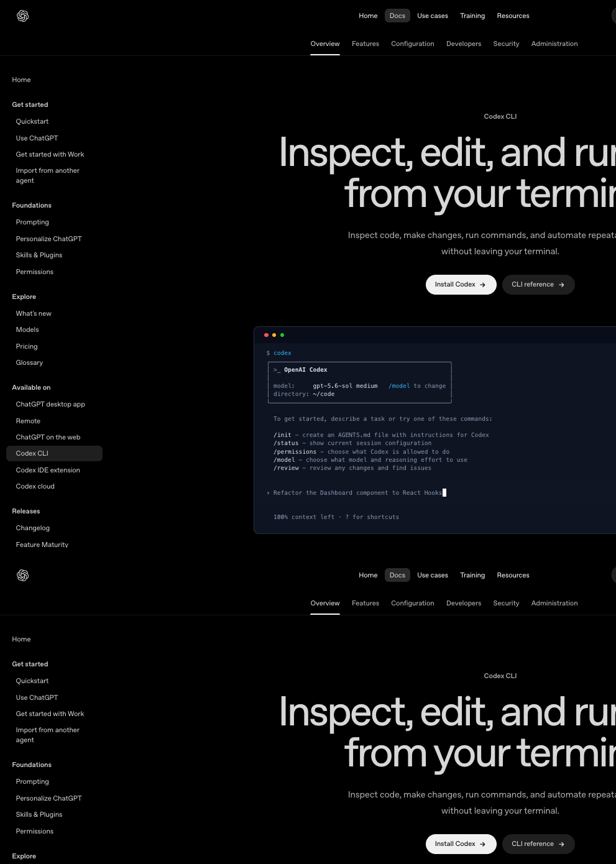
Task: Click the OpenAI logo in the upper page header
Action: 23,16
